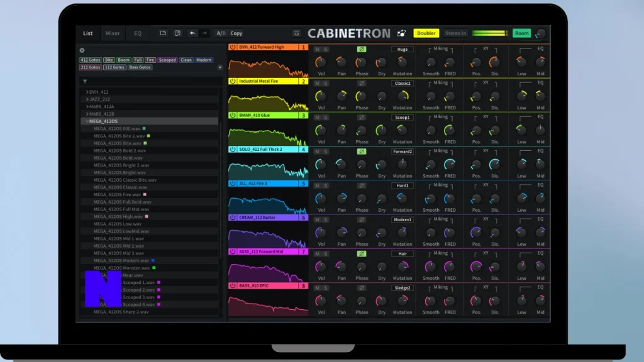
Task: Open the folder load icon in the toolbar
Action: coord(163,33)
